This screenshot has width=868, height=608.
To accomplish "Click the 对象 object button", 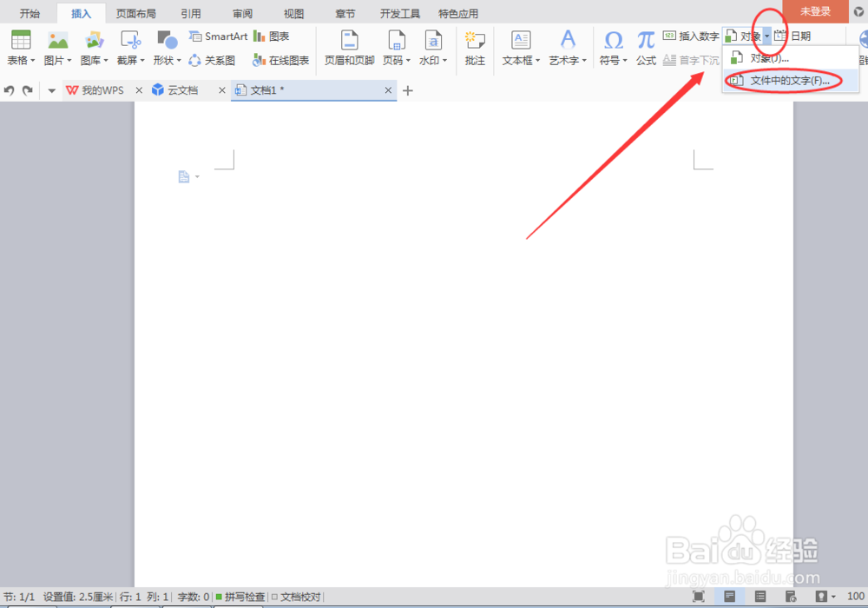I will (743, 36).
